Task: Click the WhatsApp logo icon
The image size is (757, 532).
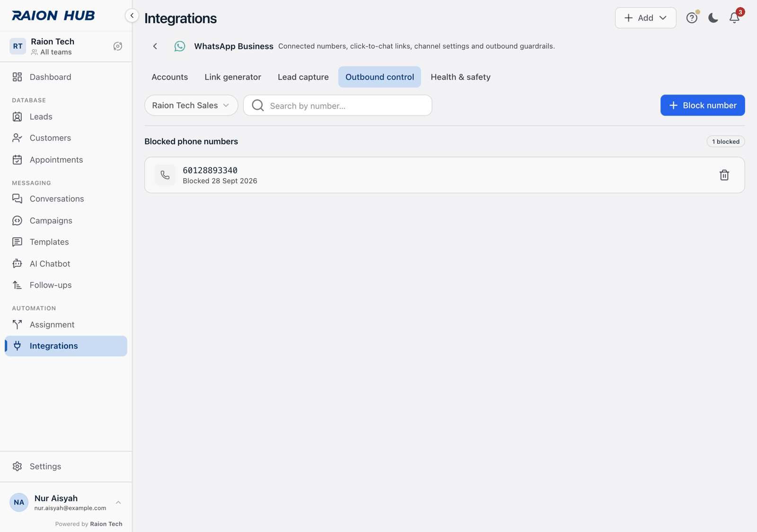Action: click(180, 46)
